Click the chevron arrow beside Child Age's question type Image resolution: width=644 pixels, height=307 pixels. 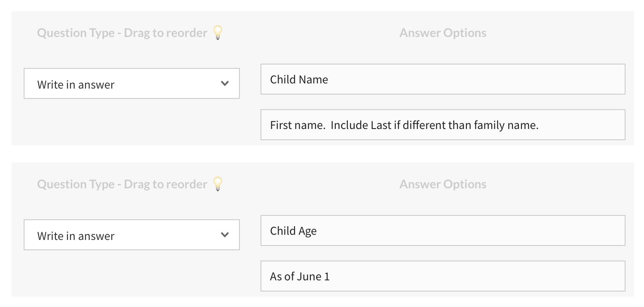pos(224,235)
